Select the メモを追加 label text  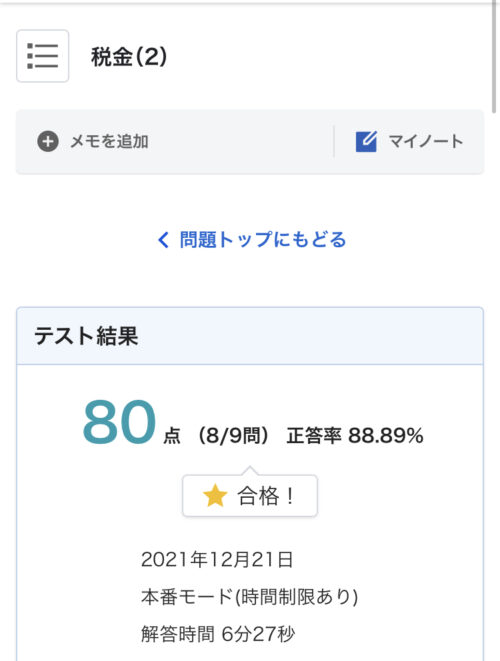pos(110,141)
